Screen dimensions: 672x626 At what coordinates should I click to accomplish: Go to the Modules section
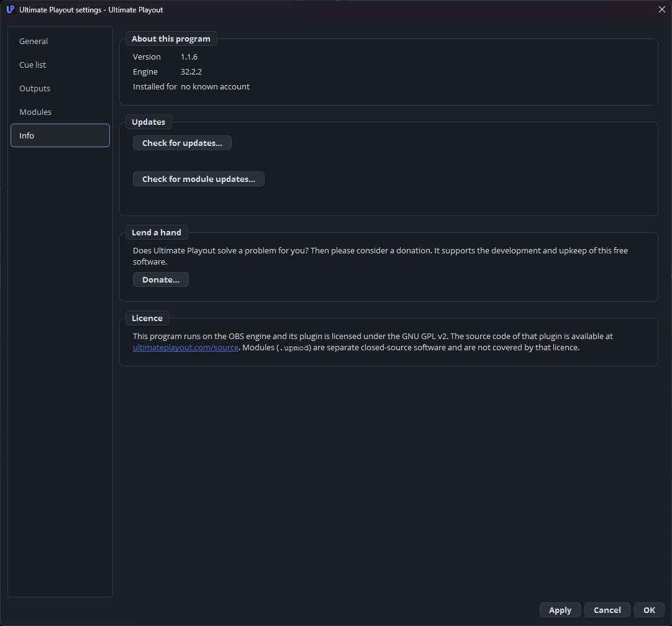coord(60,112)
